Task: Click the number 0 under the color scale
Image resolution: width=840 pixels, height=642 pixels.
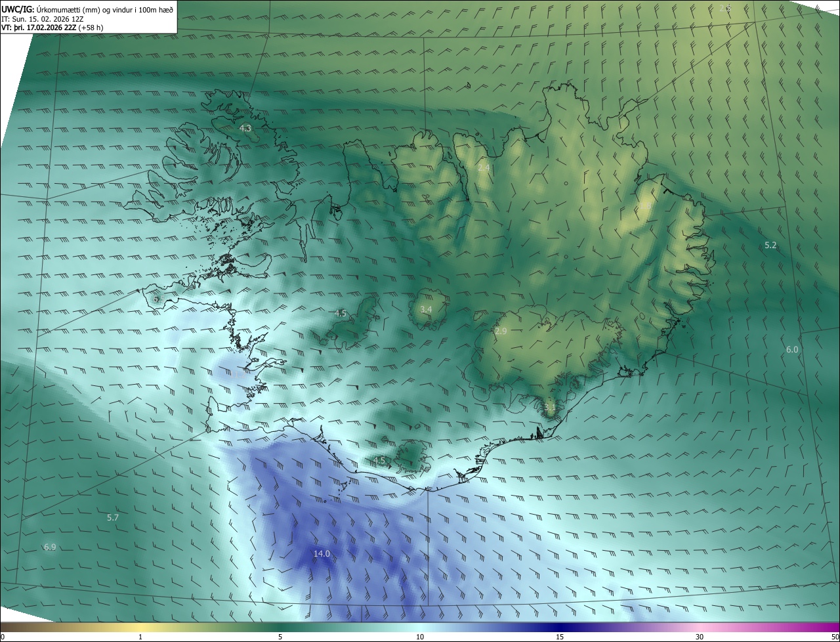Action: click(x=3, y=637)
